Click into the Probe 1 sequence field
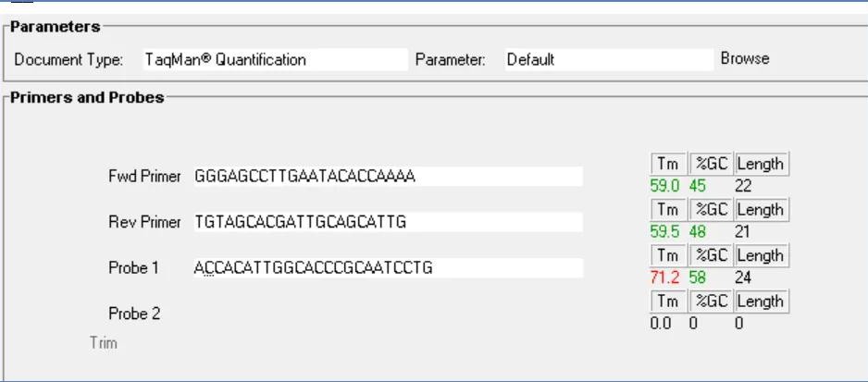The image size is (868, 382). 387,268
